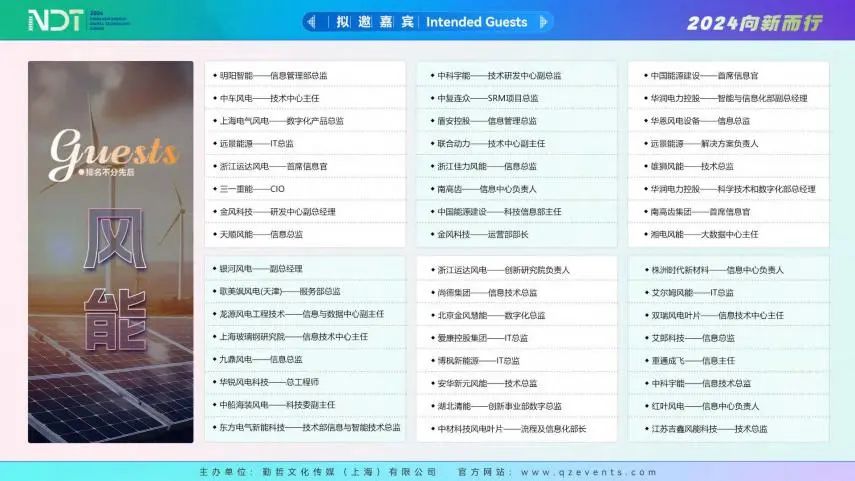Select the 浙江佳力风能 信息总监 row
Image resolution: width=855 pixels, height=481 pixels.
[517, 166]
